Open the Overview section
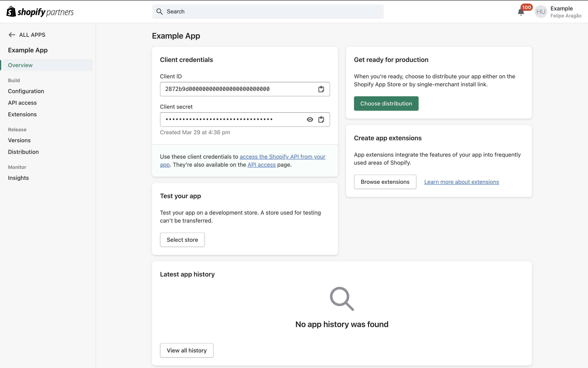588x368 pixels. click(x=48, y=65)
